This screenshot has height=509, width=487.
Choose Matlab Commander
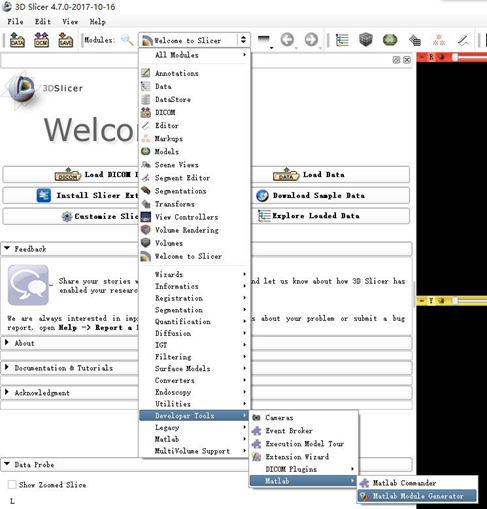click(x=417, y=483)
